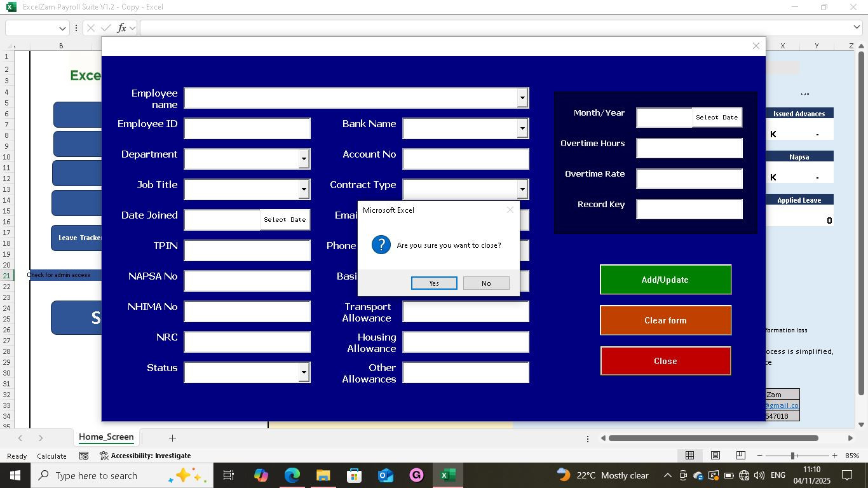Open Accessibility: Investigate in status bar
Screen dimensions: 868x488
(146, 456)
